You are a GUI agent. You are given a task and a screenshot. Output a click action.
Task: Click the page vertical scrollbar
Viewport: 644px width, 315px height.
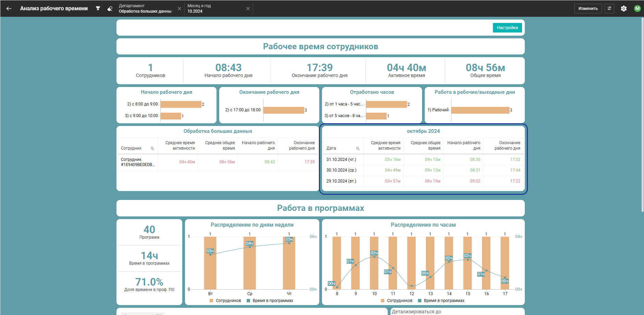click(x=642, y=115)
